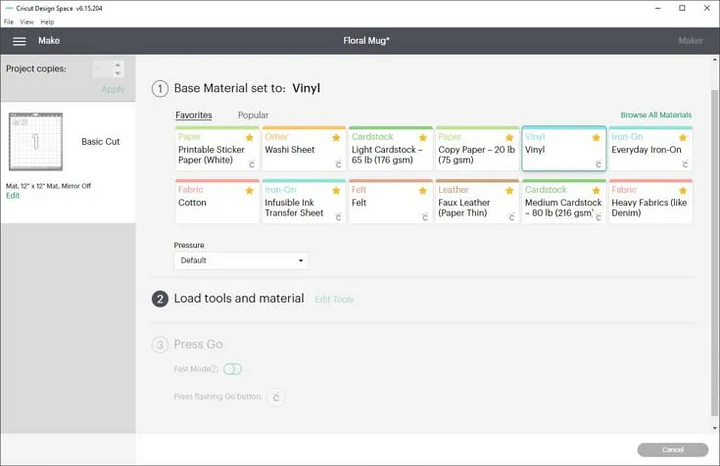Toggle the star on Medium Cardstock card

pyautogui.click(x=596, y=191)
